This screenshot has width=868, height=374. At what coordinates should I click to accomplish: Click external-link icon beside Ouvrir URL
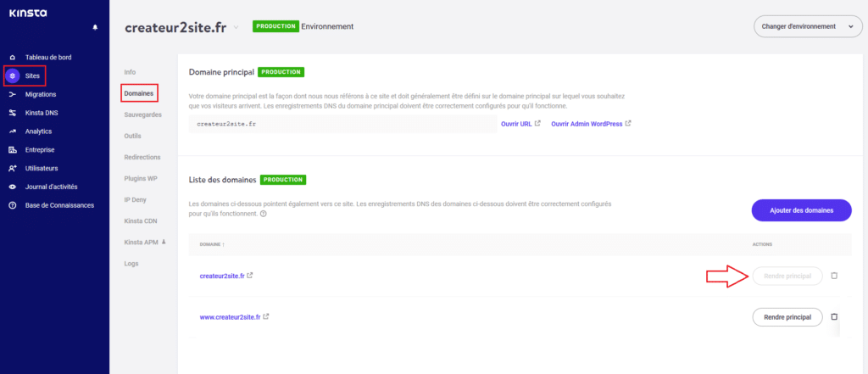tap(537, 124)
